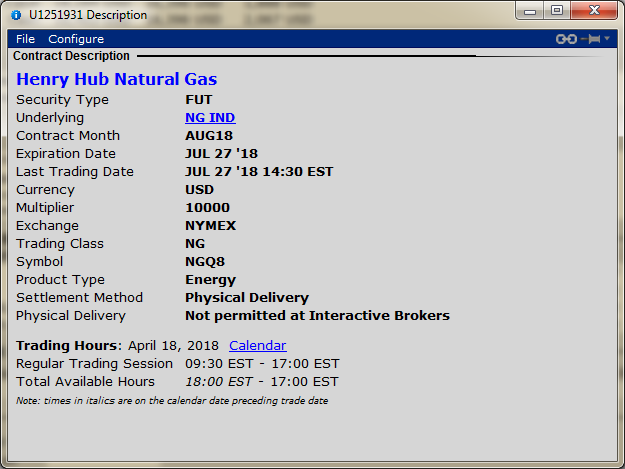Open the Configure menu
Viewport: 625px width, 469px height.
(x=76, y=39)
